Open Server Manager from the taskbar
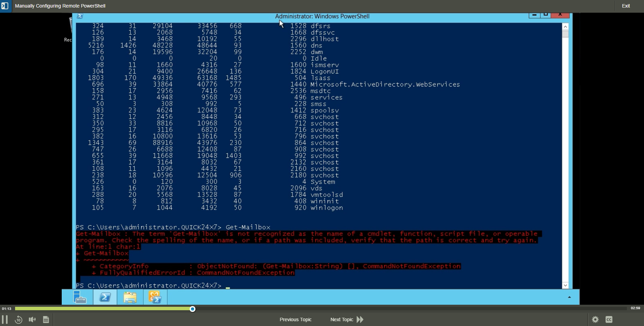Viewport: 644px width, 326px height. (79, 297)
